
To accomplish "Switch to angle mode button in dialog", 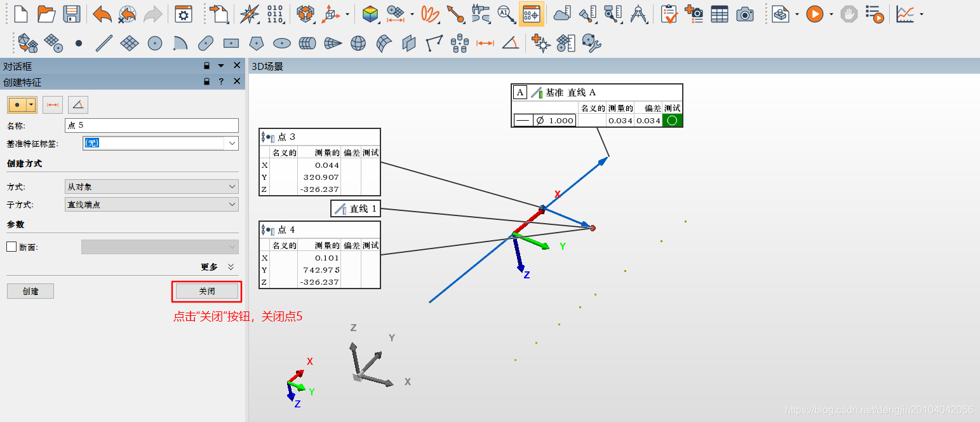I will [78, 105].
